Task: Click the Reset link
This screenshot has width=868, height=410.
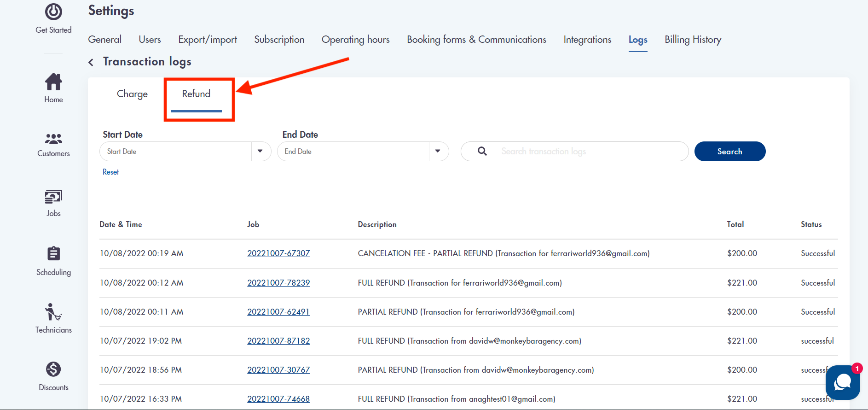Action: tap(110, 172)
